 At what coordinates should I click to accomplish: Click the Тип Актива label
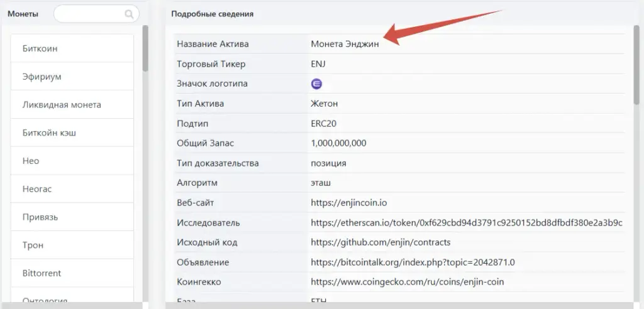[x=200, y=104]
